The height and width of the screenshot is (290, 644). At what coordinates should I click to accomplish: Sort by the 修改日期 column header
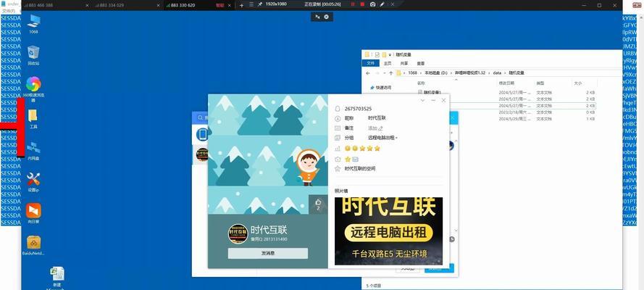click(506, 83)
